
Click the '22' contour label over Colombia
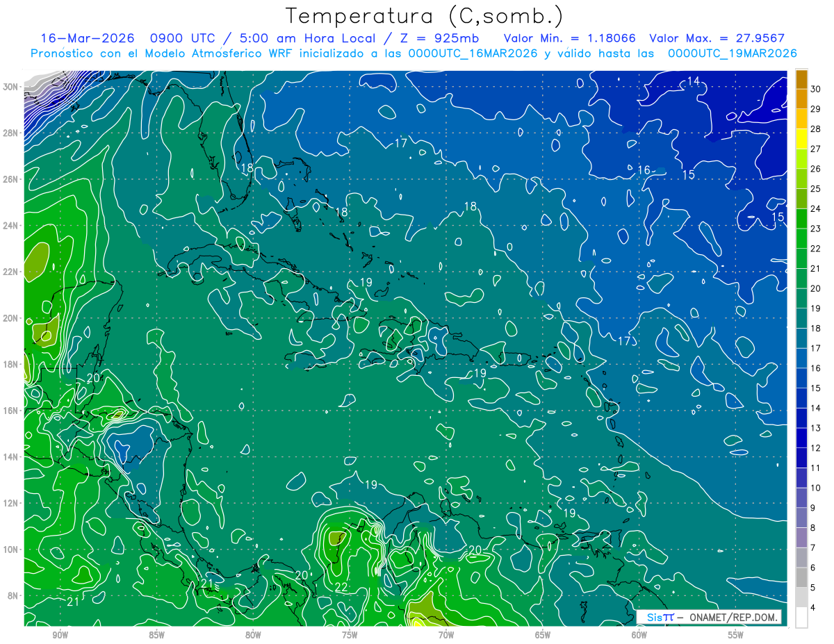(341, 587)
